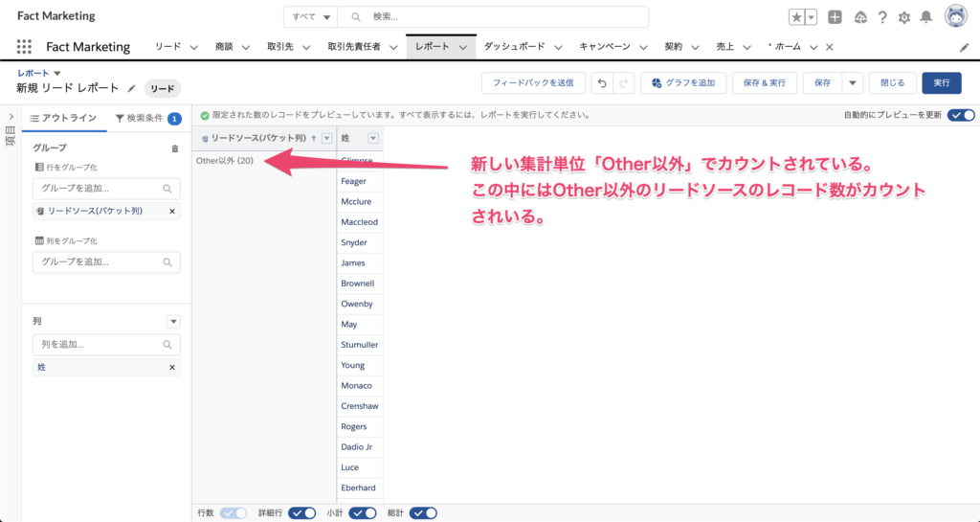Click the 実行 button
Screen dimensions: 980x522
click(942, 83)
